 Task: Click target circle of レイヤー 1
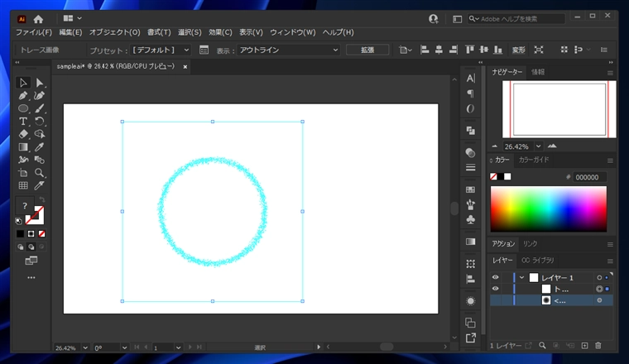coord(599,277)
